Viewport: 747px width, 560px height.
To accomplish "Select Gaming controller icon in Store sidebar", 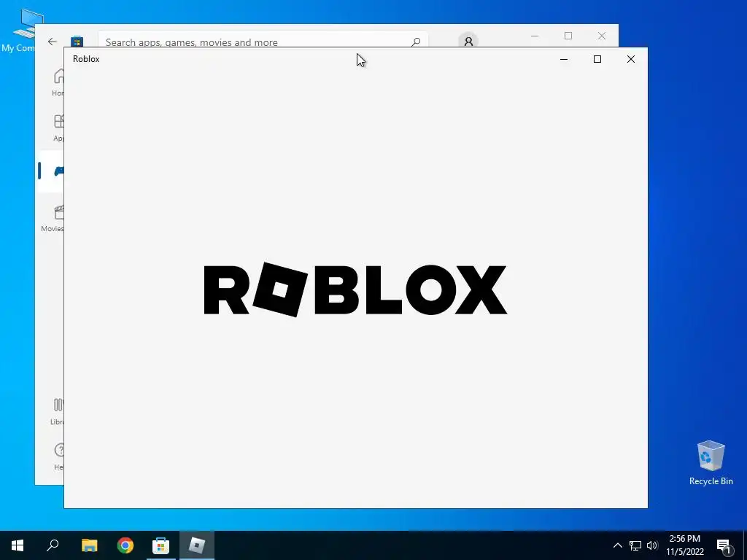I will click(x=58, y=171).
